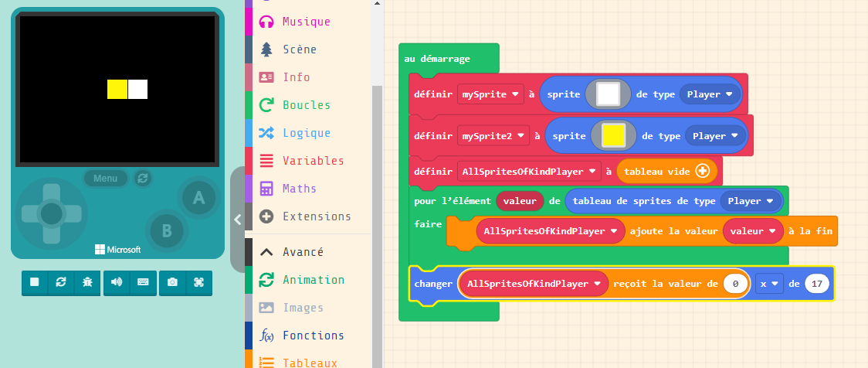The width and height of the screenshot is (868, 368).
Task: Click the loop arrow Boucles icon
Action: coord(266,104)
